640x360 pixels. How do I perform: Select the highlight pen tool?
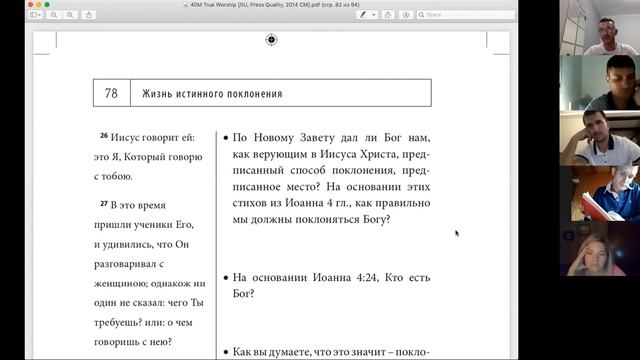pos(362,15)
